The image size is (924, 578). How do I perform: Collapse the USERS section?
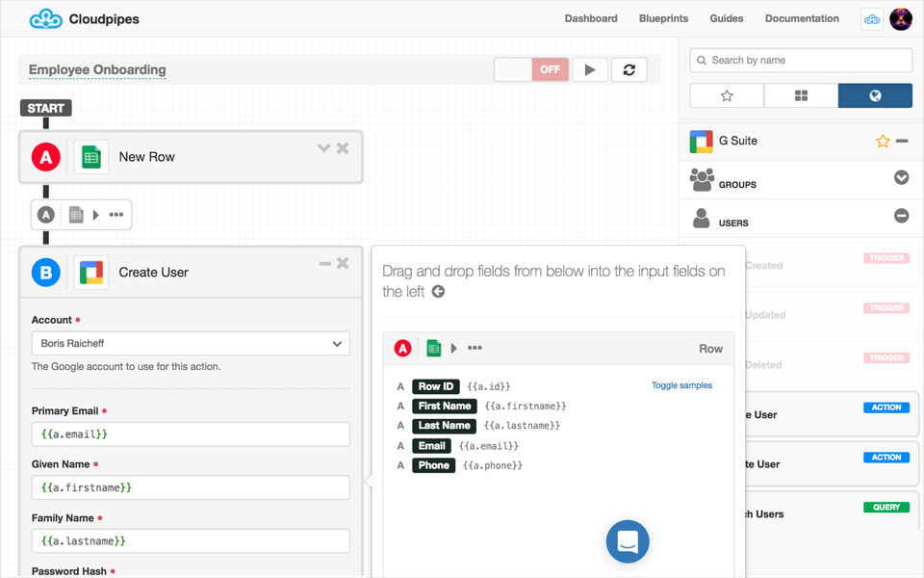point(901,216)
